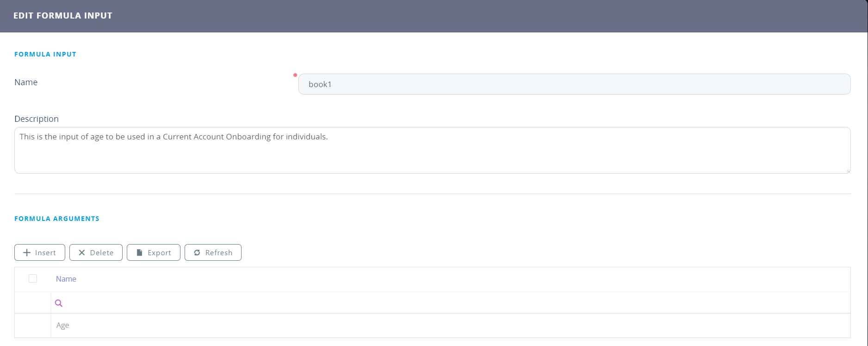Sort by the Name column header
This screenshot has height=346, width=868.
[66, 279]
